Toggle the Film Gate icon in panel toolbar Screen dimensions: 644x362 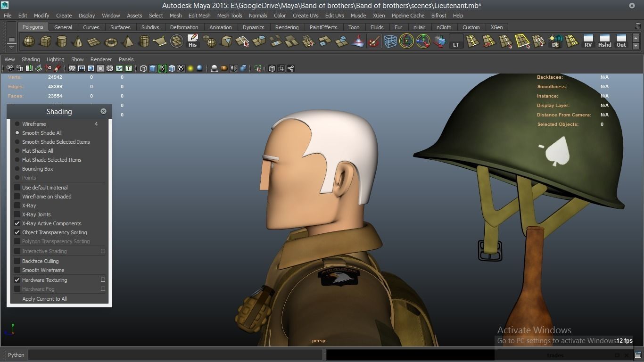(82, 68)
